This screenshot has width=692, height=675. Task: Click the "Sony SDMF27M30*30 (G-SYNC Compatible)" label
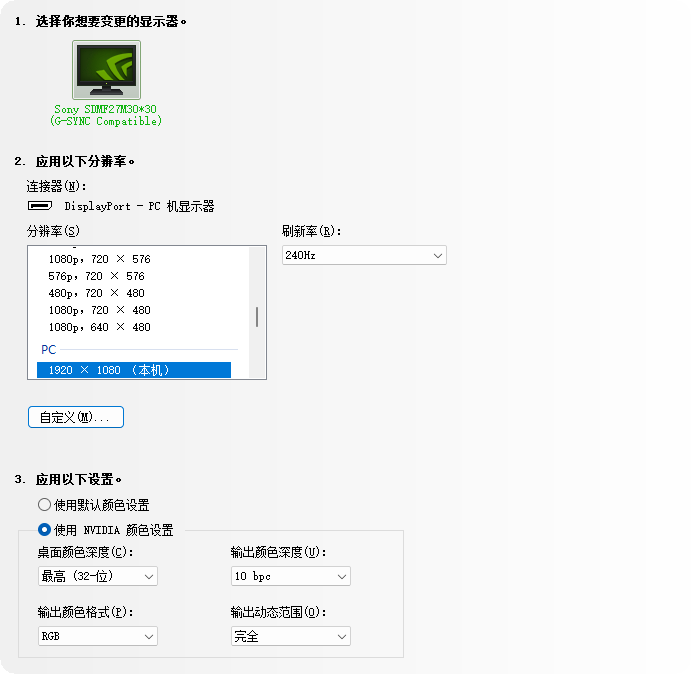click(106, 115)
